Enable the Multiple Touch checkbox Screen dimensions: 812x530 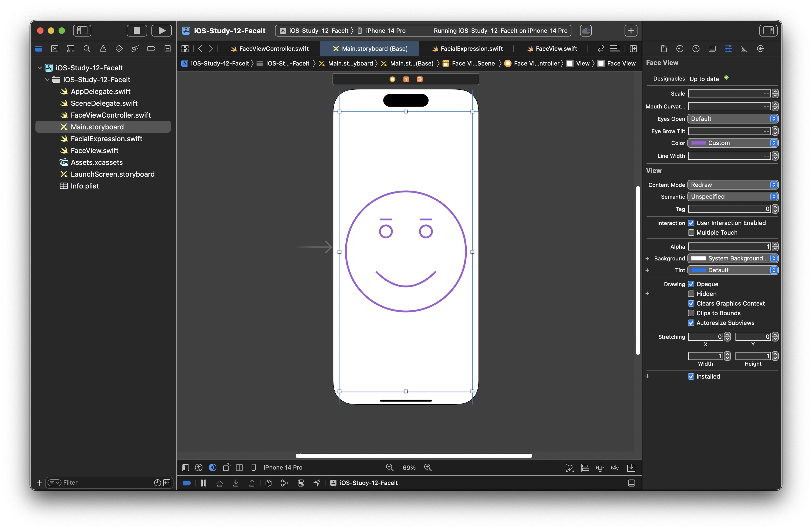[691, 233]
